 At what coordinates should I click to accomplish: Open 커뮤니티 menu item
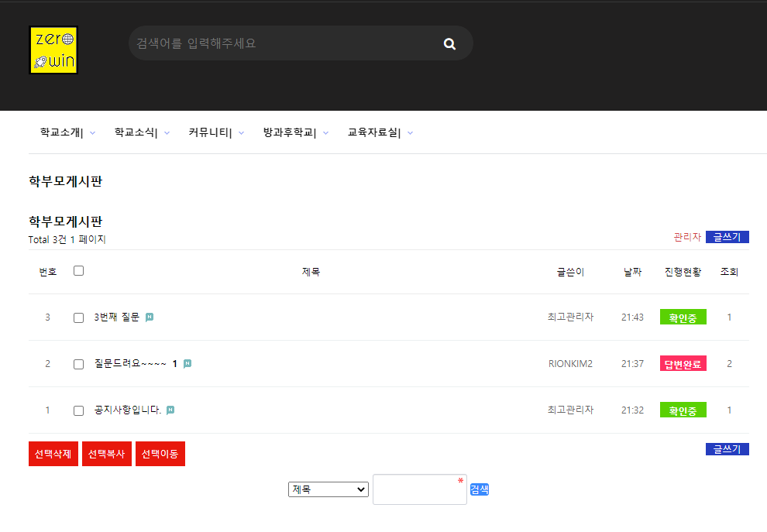210,132
